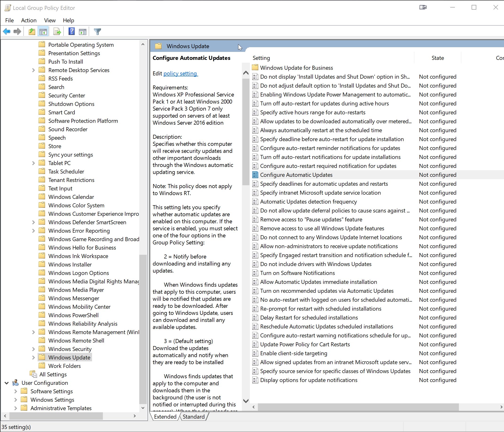Click the Forward navigation arrow
This screenshot has width=504, height=432.
[17, 31]
